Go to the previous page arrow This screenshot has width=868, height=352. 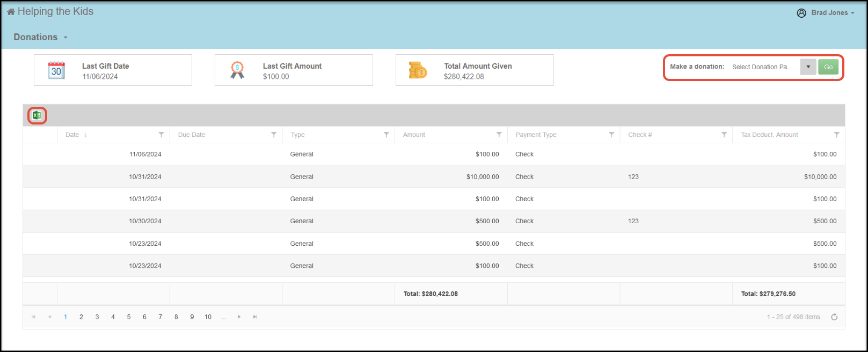tap(49, 317)
